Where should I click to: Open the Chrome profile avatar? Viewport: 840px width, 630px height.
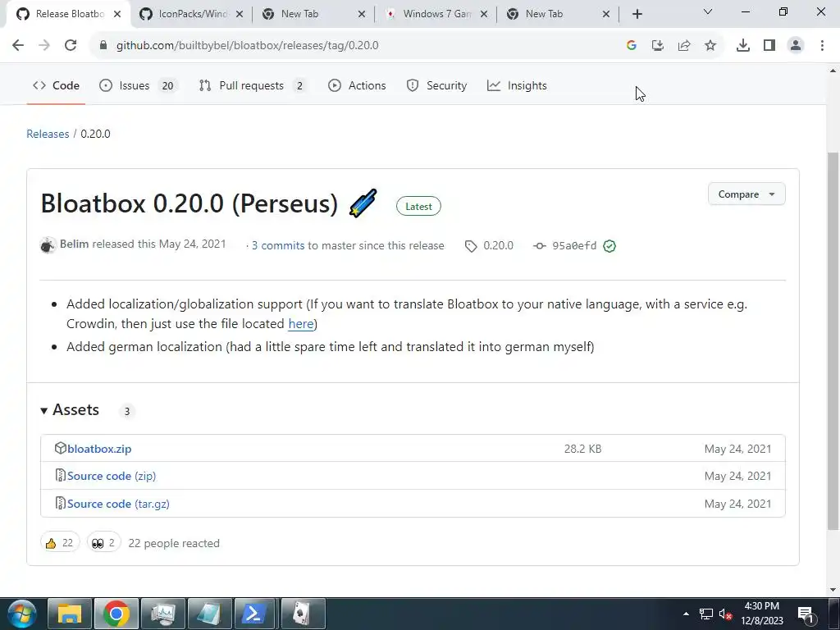point(796,46)
